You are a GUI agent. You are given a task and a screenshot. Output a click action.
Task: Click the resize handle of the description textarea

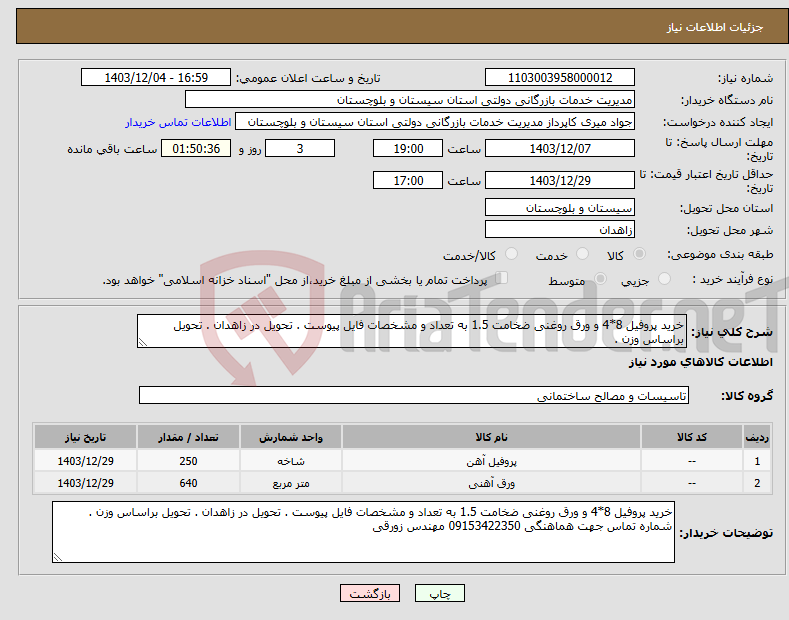143,342
